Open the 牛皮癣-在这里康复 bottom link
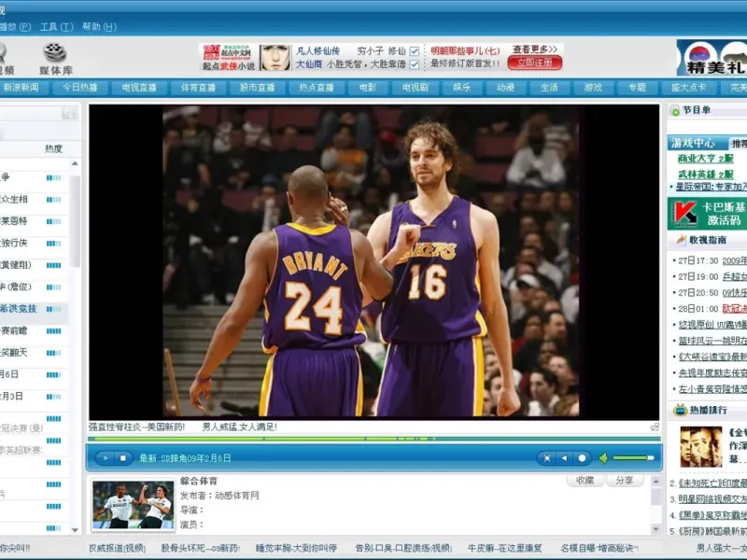Viewport: 747px width, 560px height. [x=504, y=548]
